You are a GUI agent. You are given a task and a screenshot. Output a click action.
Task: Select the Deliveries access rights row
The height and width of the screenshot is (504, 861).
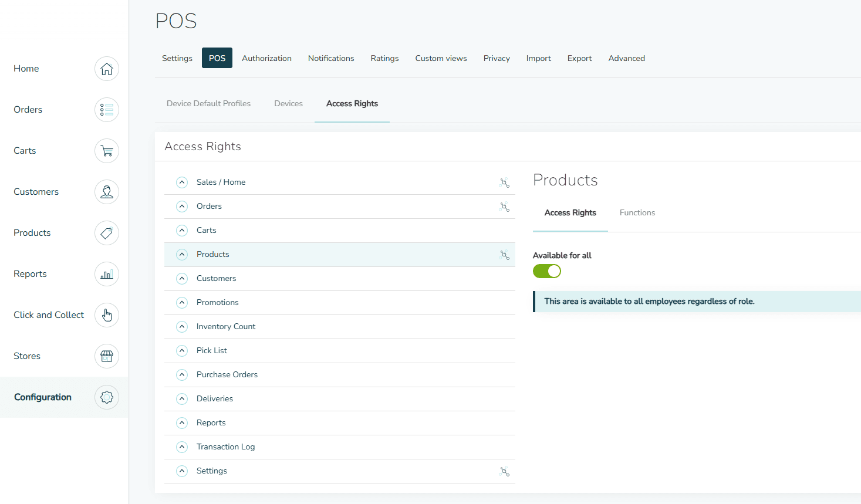click(340, 399)
